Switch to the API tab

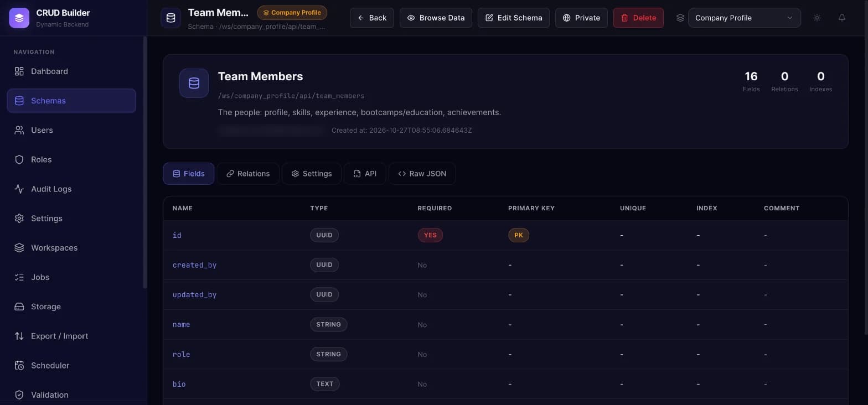[365, 174]
